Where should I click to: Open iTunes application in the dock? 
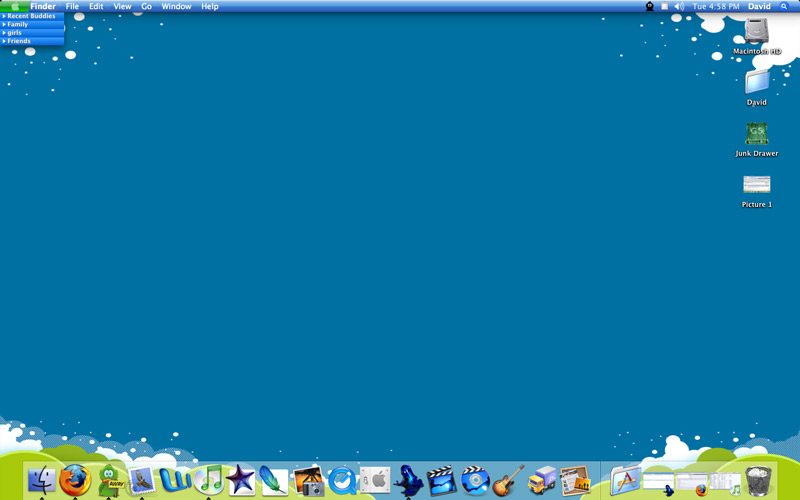(209, 480)
